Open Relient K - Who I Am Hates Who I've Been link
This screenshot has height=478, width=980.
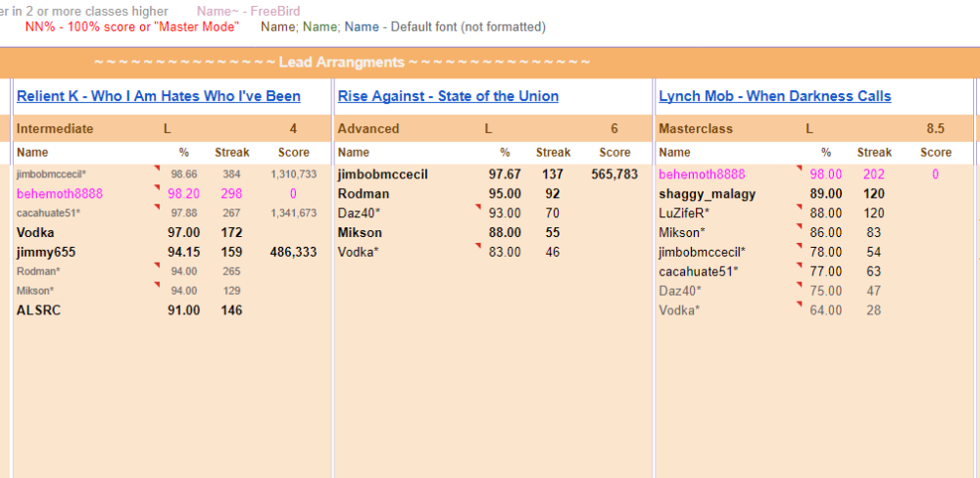coord(159,96)
